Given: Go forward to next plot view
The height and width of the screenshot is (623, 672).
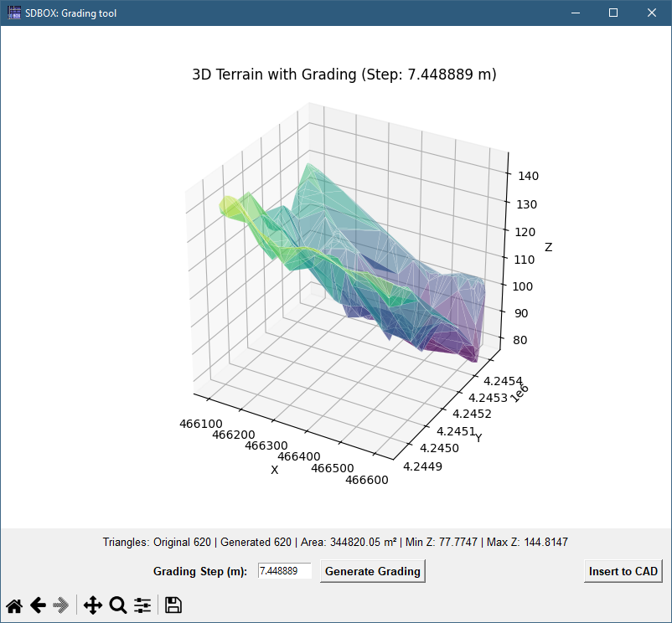Looking at the screenshot, I should (x=61, y=605).
